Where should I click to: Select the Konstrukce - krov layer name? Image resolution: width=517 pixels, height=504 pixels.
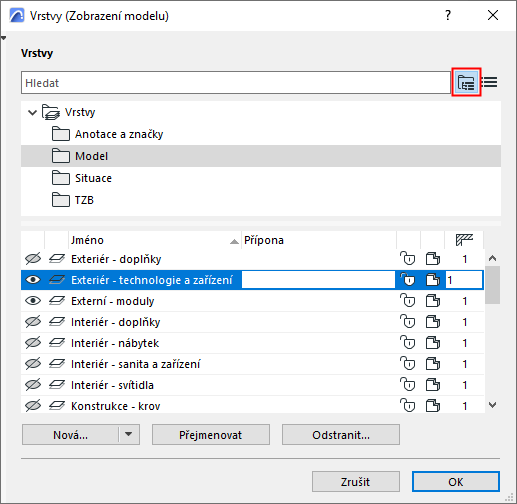(115, 406)
